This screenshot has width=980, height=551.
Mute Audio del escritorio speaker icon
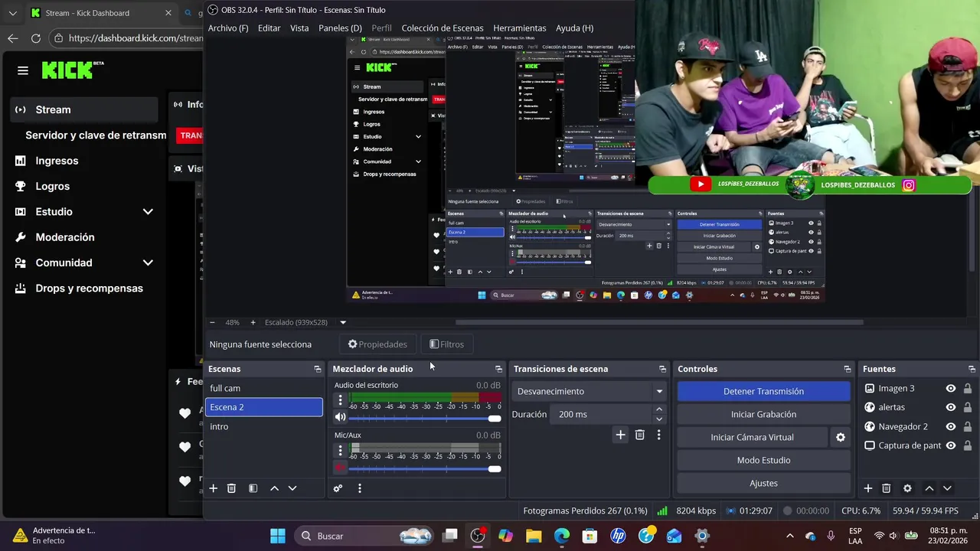coord(340,417)
